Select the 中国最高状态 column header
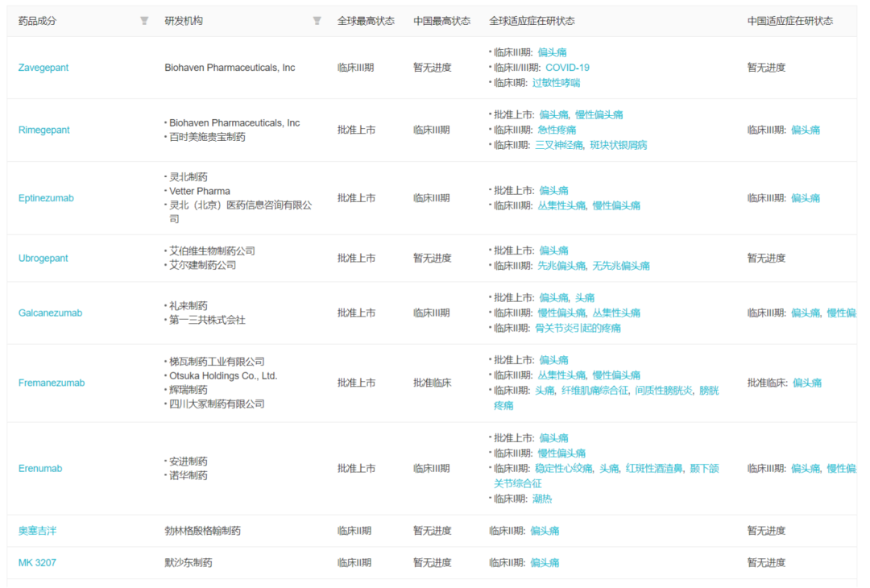The height and width of the screenshot is (588, 870). click(442, 21)
